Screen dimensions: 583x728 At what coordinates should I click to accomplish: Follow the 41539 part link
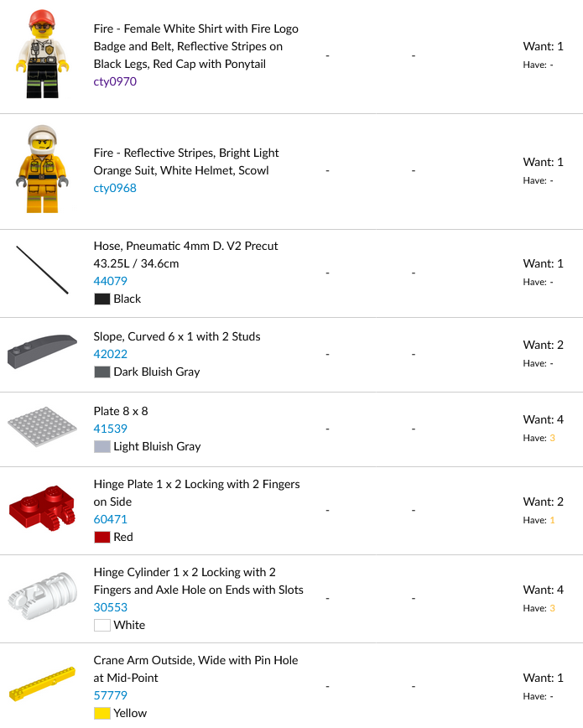tap(111, 429)
